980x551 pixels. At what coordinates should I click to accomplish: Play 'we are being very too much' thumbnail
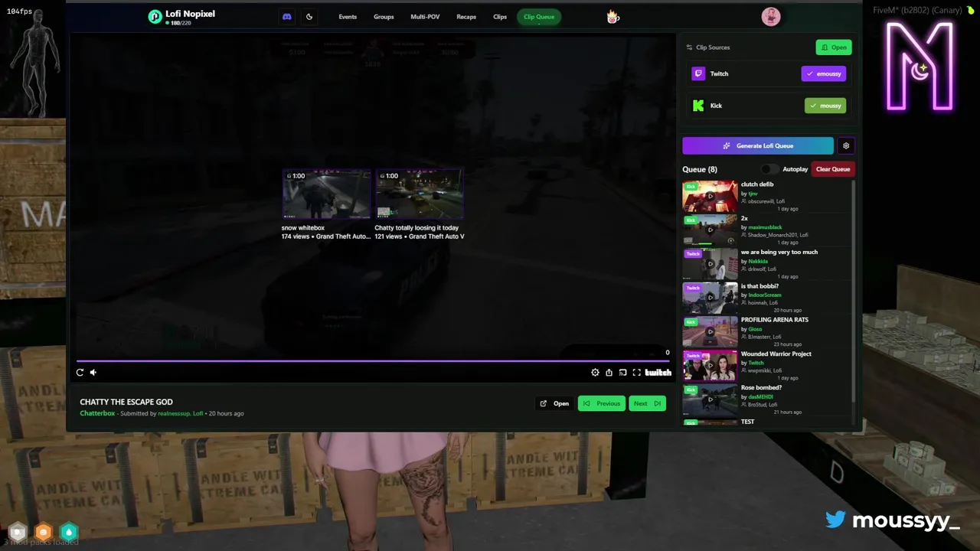click(710, 264)
